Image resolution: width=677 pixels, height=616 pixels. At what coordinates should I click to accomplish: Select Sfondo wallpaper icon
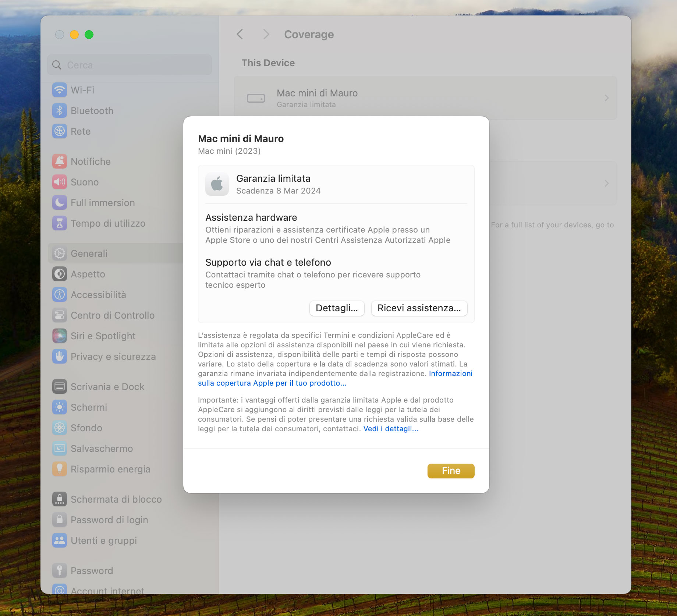(60, 428)
